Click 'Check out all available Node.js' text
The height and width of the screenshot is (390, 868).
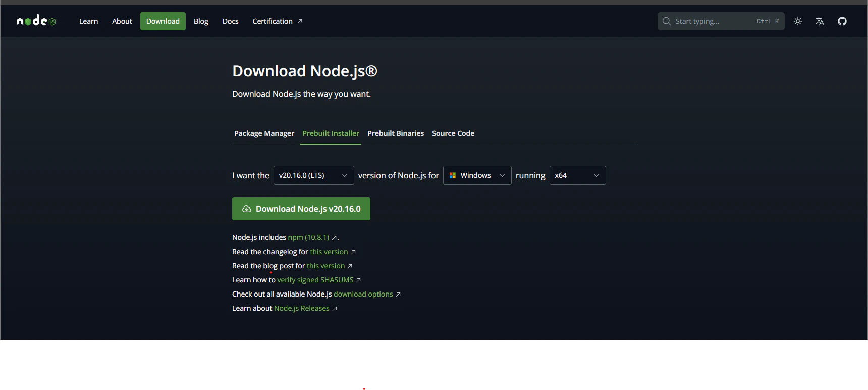click(282, 294)
